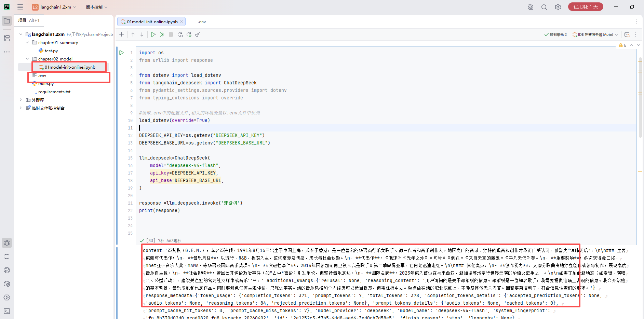Image resolution: width=644 pixels, height=319 pixels.
Task: Open the Project folder tool window
Action: point(7,21)
